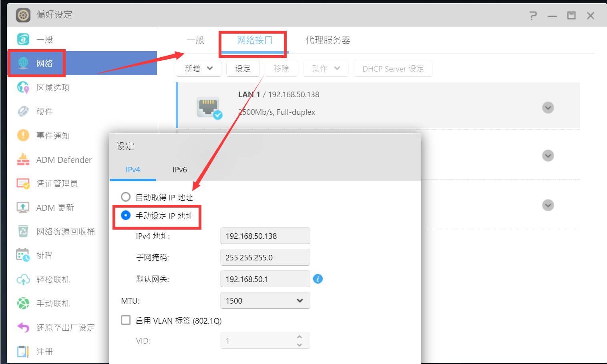Expand the LAN 1 interface chevron
Screen dimensions: 607x364
pos(548,108)
